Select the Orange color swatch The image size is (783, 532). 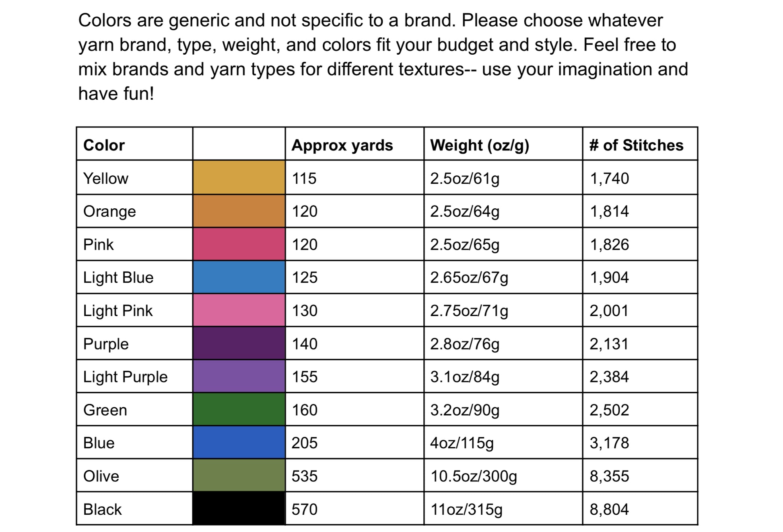[239, 211]
